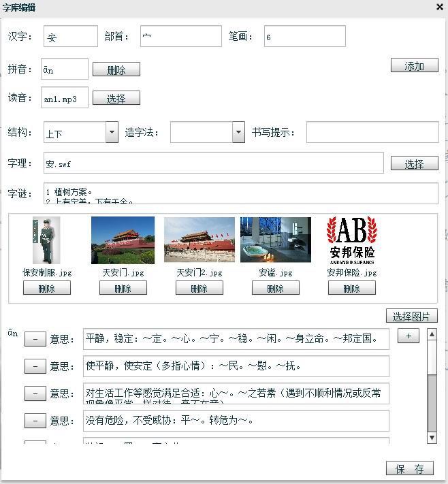
Task: Open 选择图片 to pick images
Action: [411, 317]
